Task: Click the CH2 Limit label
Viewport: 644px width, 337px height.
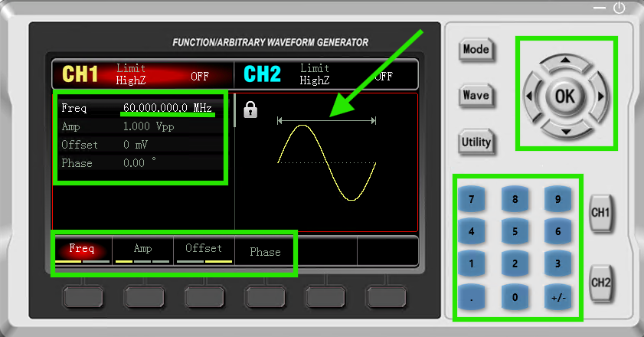Action: [315, 68]
